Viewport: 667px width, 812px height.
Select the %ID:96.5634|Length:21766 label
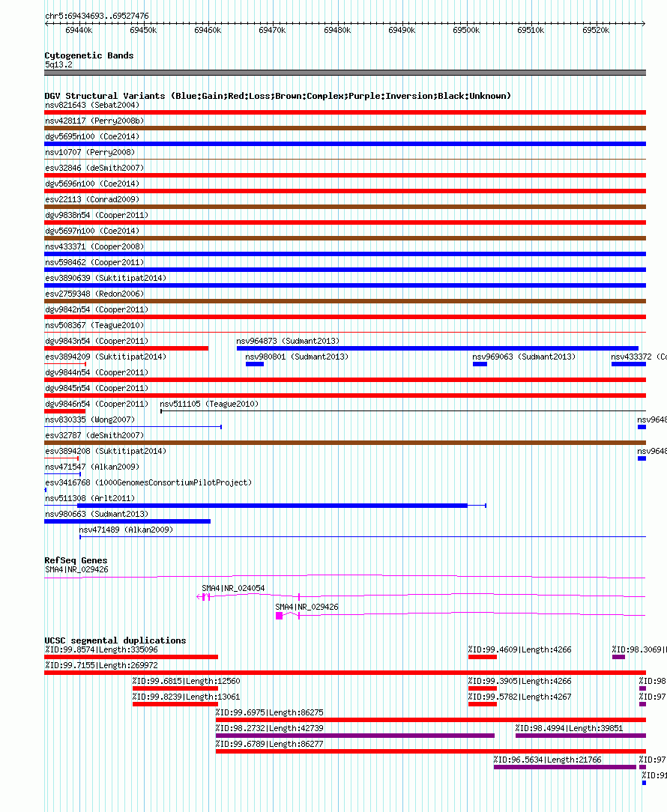click(x=547, y=760)
